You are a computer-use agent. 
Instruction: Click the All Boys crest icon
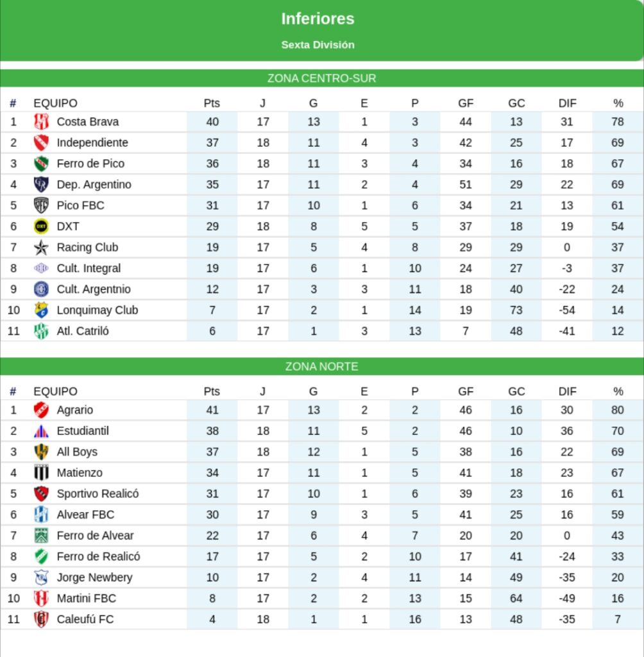click(41, 452)
